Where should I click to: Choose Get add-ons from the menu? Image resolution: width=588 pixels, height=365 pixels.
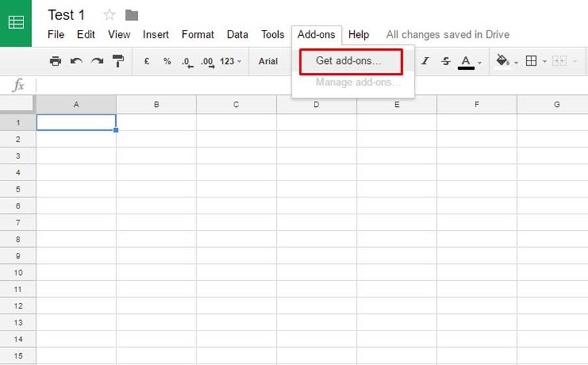(x=350, y=61)
